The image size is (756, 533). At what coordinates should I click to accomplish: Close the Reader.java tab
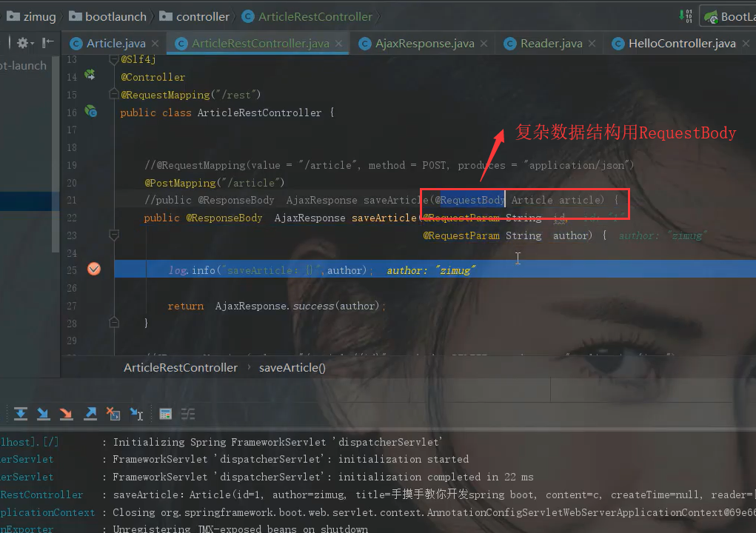tap(592, 44)
